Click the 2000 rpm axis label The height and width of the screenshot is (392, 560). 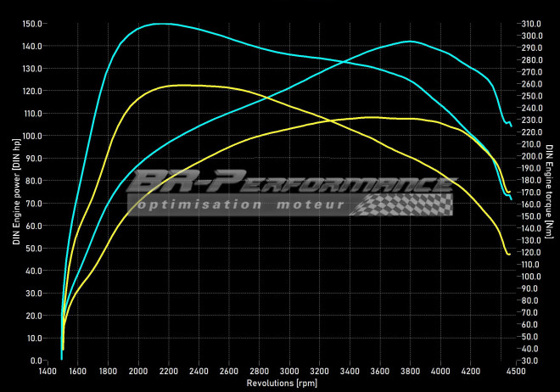pyautogui.click(x=138, y=372)
